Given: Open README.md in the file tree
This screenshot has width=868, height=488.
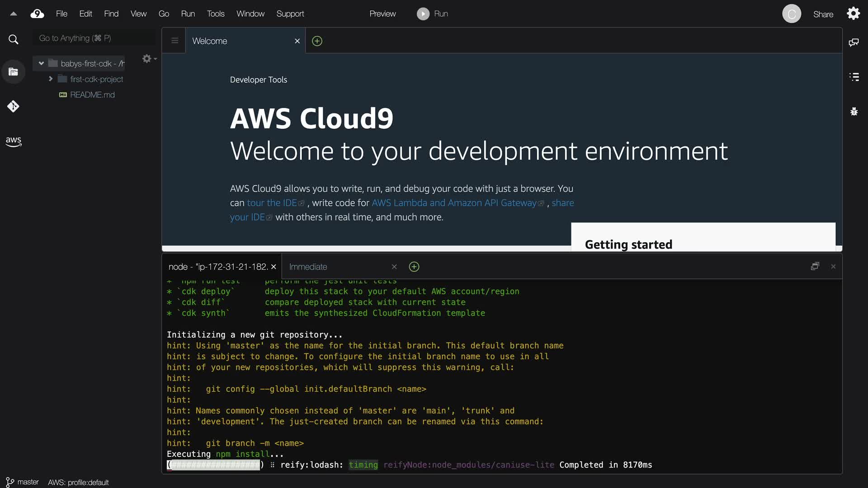Looking at the screenshot, I should (92, 95).
